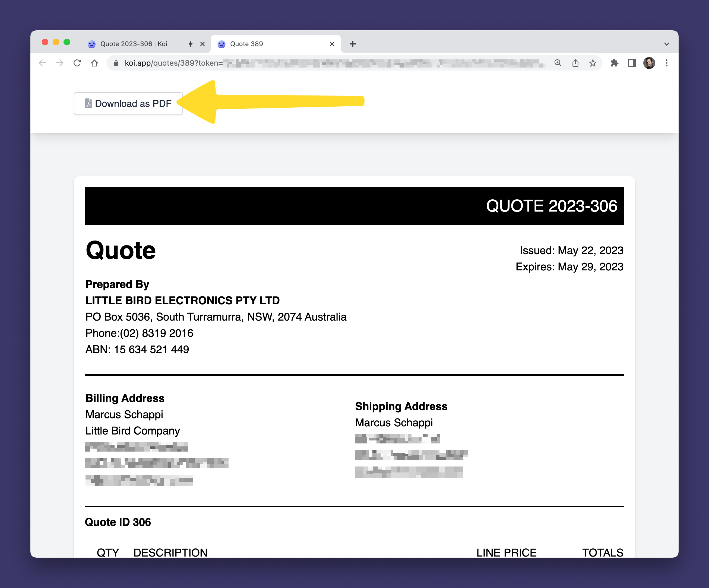Viewport: 709px width, 588px height.
Task: Bookmark this page with star icon
Action: point(593,63)
